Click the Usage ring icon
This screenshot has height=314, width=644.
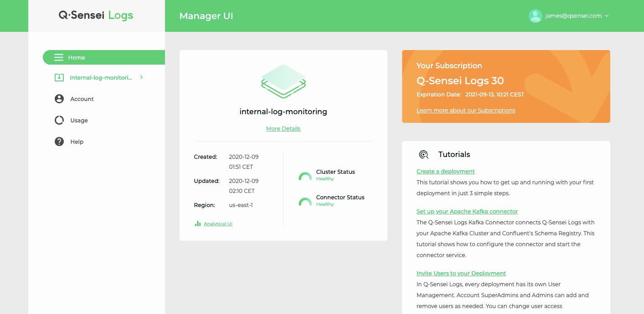(x=59, y=120)
